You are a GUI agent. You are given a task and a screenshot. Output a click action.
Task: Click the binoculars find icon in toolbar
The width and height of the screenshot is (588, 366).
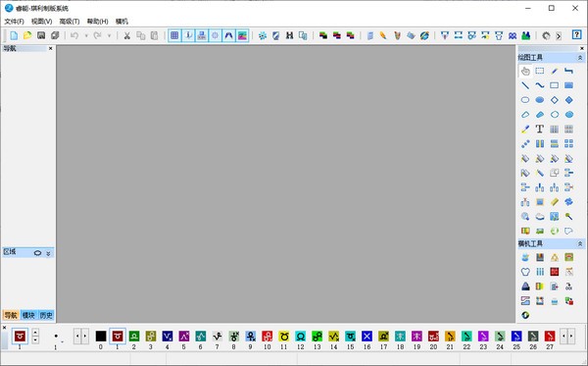tap(289, 35)
